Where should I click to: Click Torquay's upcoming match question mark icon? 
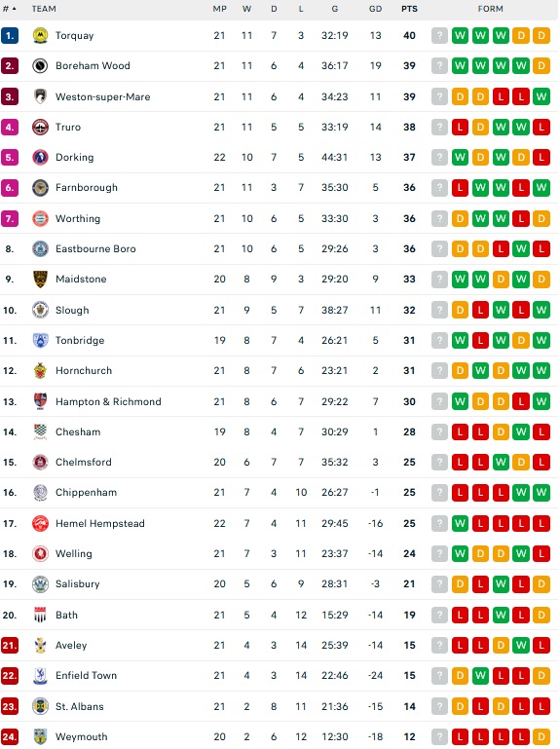click(x=439, y=35)
